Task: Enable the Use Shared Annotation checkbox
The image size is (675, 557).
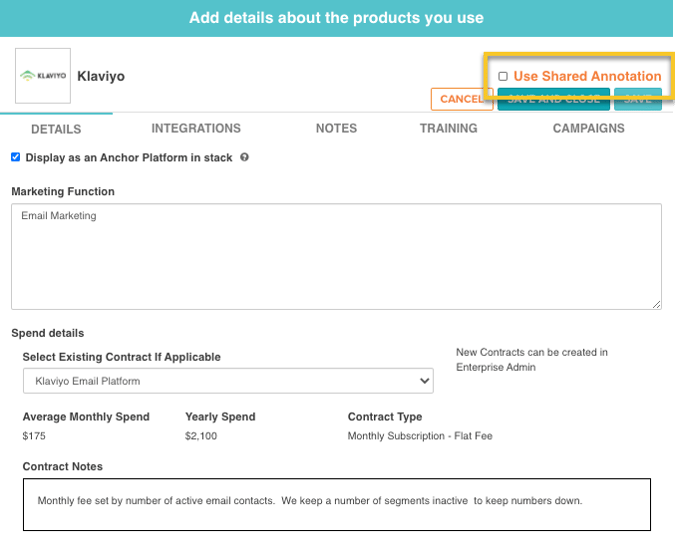Action: coord(503,76)
